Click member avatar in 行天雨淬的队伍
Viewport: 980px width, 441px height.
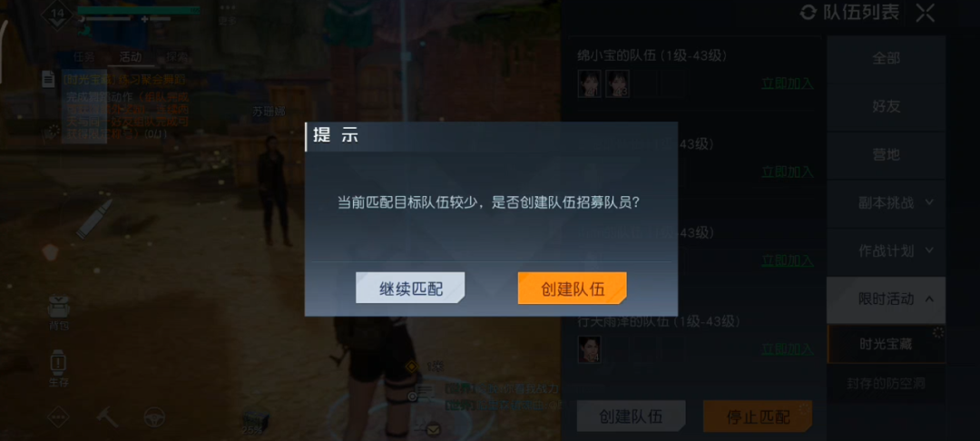click(590, 349)
